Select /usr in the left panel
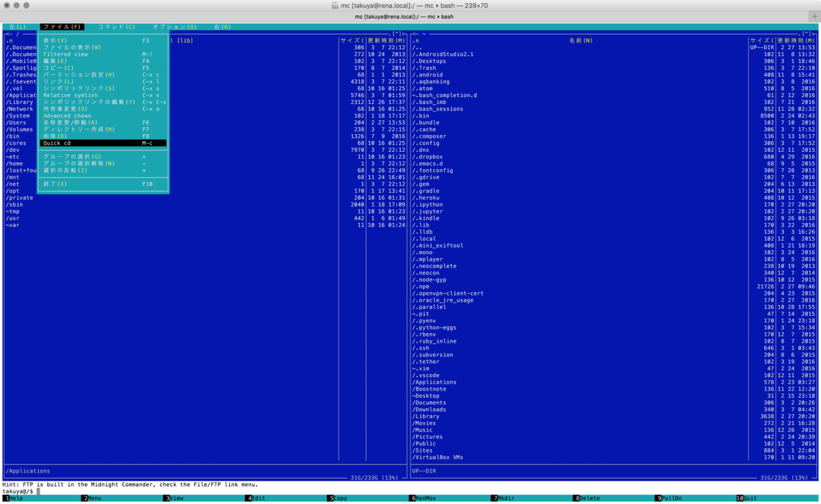 click(205, 218)
